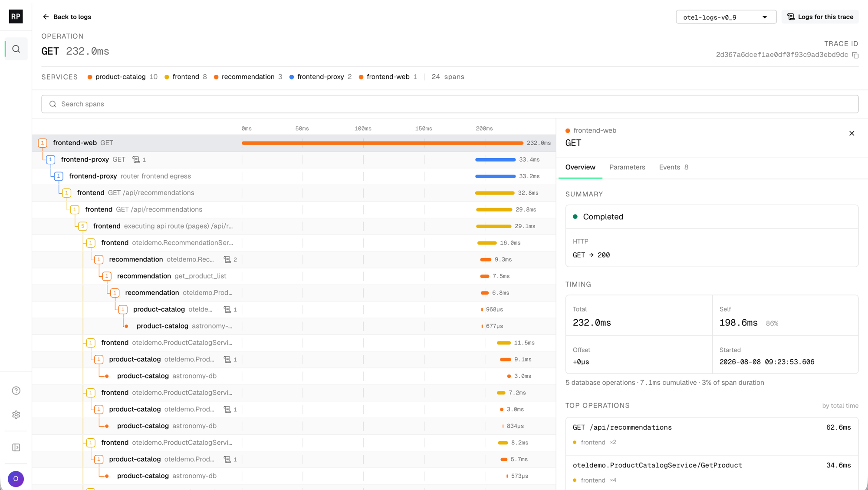The width and height of the screenshot is (868, 490).
Task: Click logs icon on frontend-proxy GET row
Action: (x=136, y=160)
